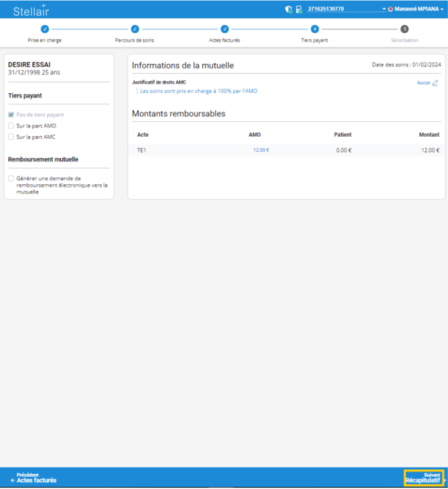This screenshot has height=489, width=448.
Task: Click the Prise en charge checkmark step
Action: pyautogui.click(x=45, y=29)
